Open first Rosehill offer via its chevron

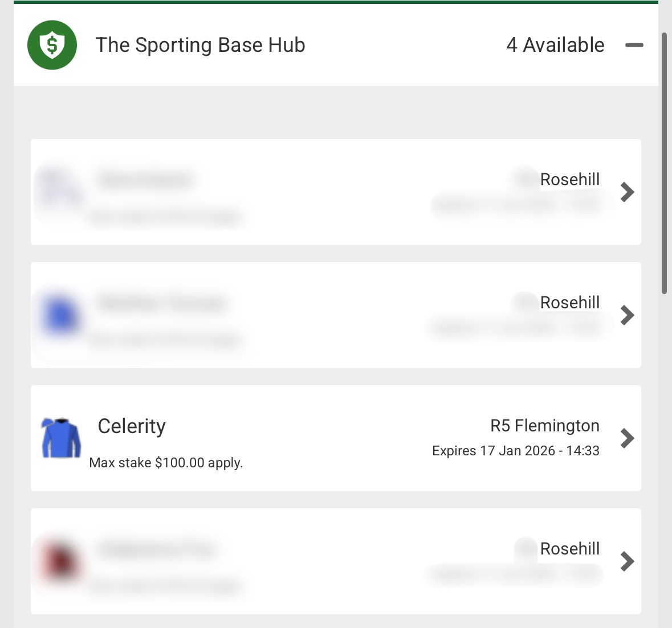627,192
